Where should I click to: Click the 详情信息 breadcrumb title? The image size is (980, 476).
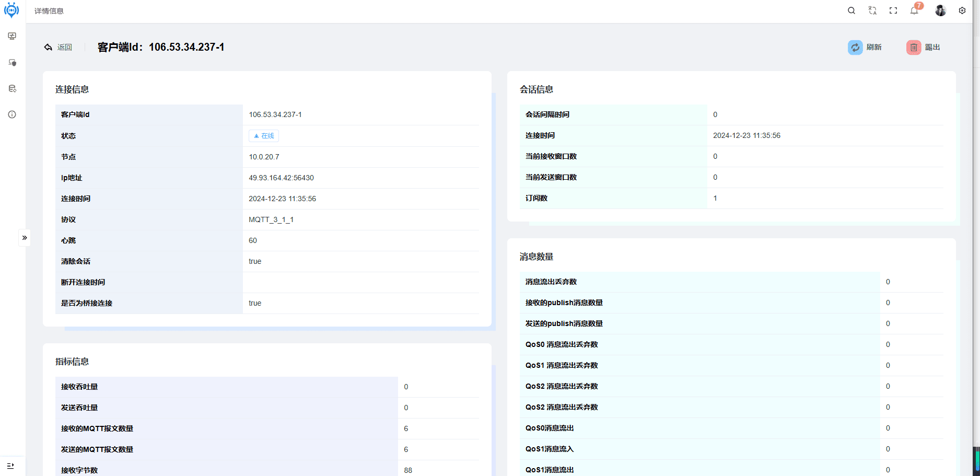[x=49, y=11]
